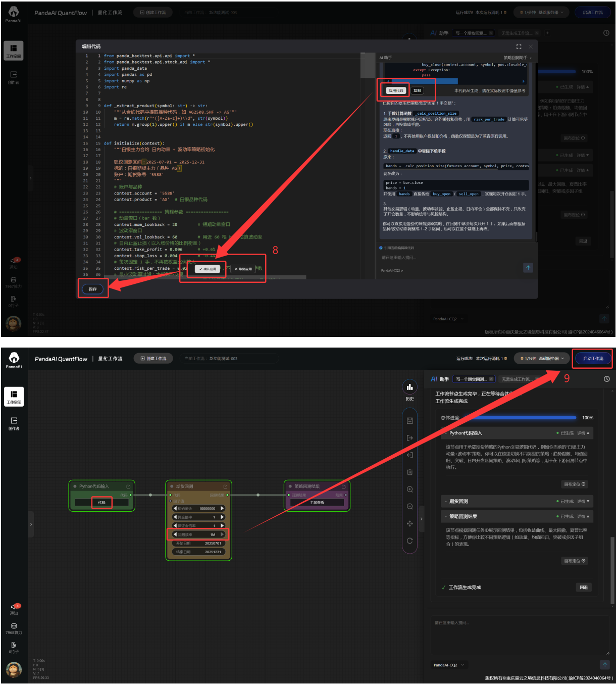
Task: Expand the left panel chevron, bottom screenshot
Action: 31,524
